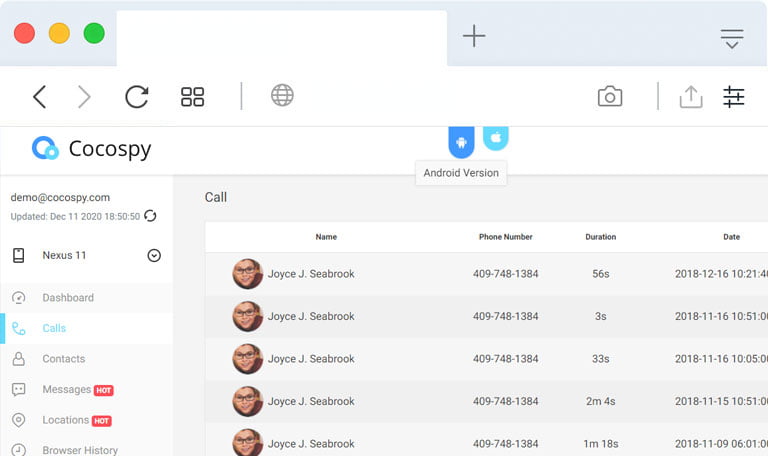Click the globe icon in toolbar

point(282,95)
